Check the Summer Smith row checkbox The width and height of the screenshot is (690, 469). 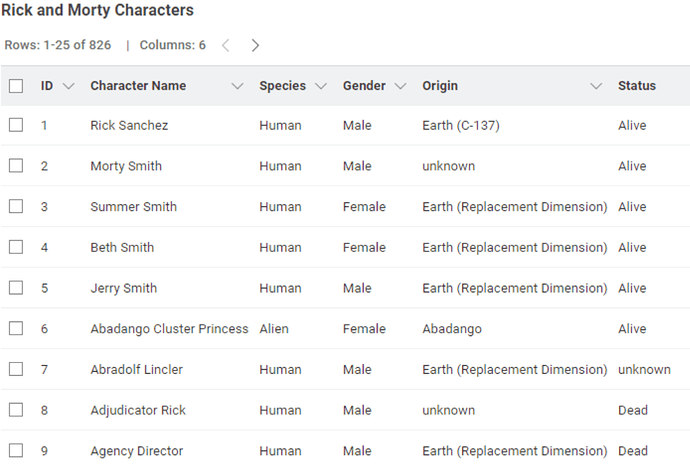pyautogui.click(x=16, y=206)
